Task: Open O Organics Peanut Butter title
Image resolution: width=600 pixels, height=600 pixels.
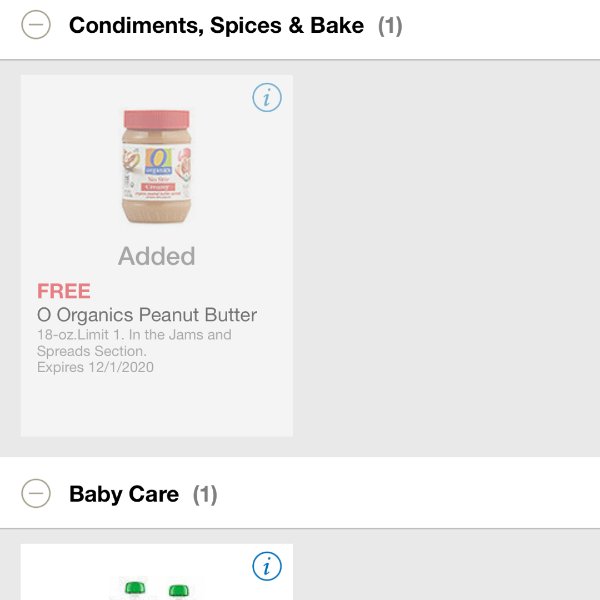Action: (x=147, y=315)
